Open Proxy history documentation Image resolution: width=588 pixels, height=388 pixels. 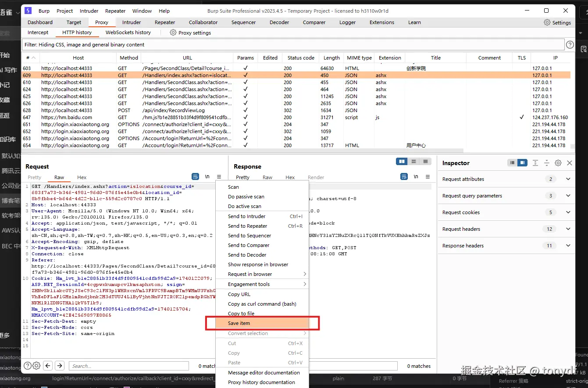click(x=262, y=382)
